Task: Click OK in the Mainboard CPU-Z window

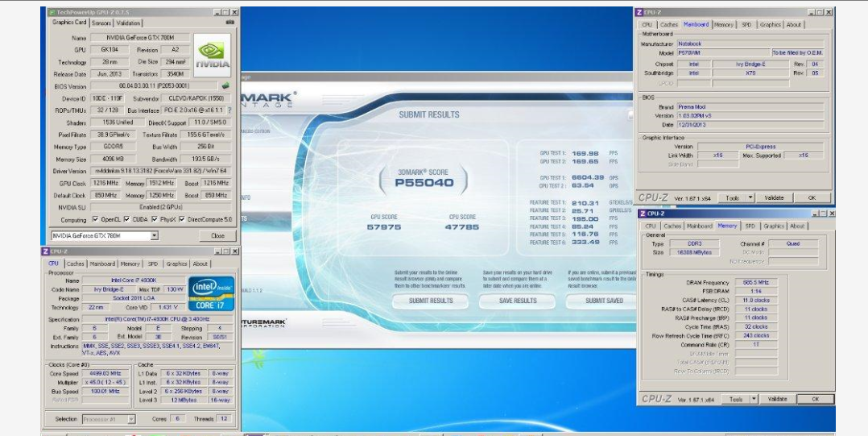Action: pos(812,197)
